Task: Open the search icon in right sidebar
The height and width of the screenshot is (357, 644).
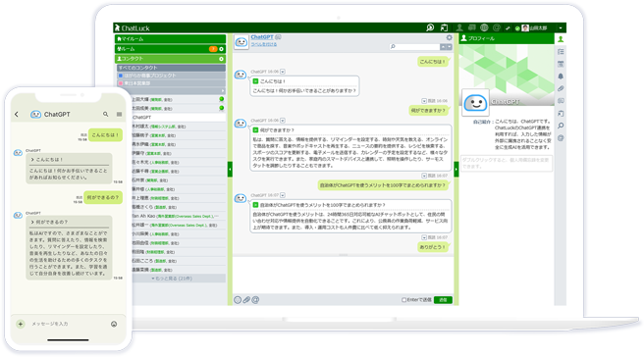Action: point(561,126)
